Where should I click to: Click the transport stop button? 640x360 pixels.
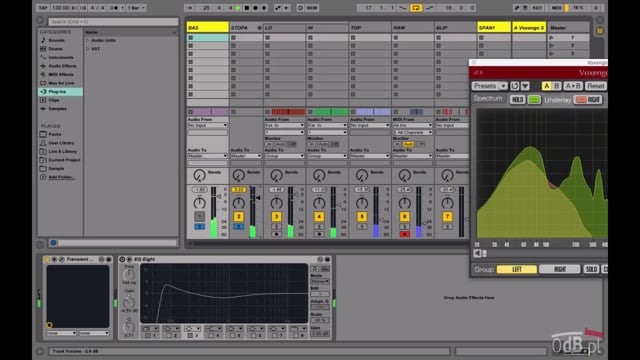[247, 8]
